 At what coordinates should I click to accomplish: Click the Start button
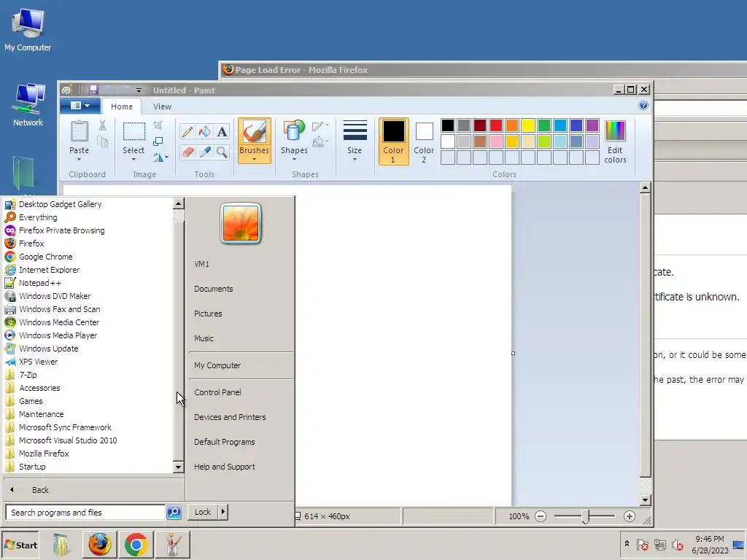(20, 545)
